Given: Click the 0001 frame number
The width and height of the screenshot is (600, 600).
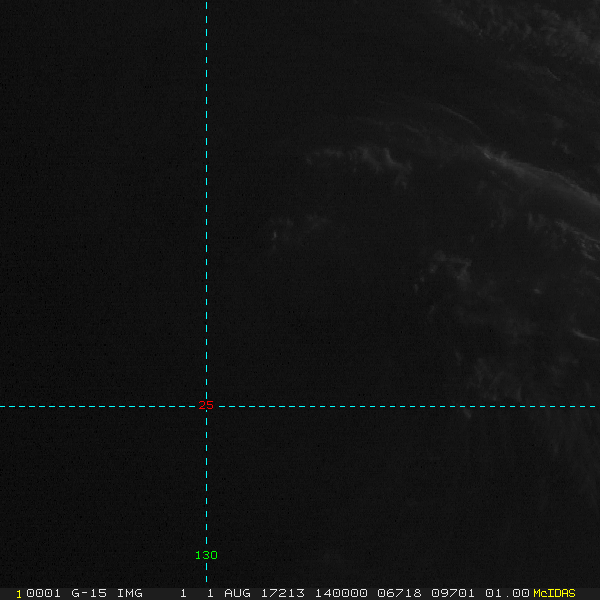Looking at the screenshot, I should 43,593.
